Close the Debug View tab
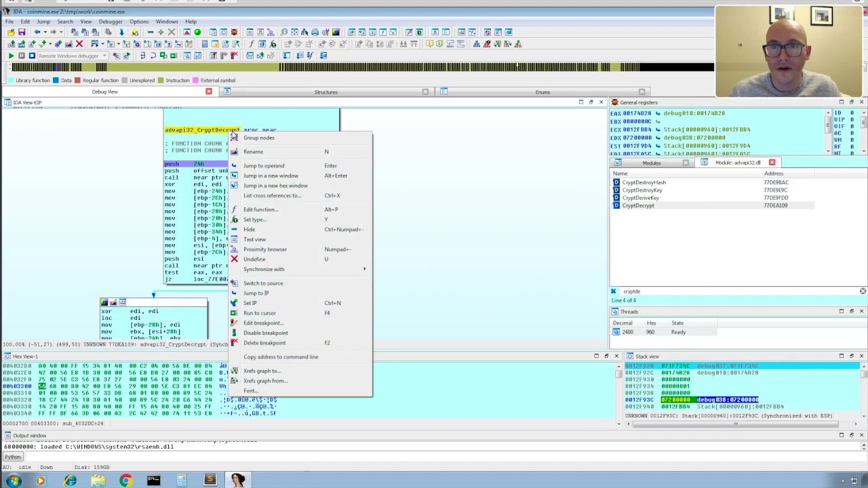Viewport: 868px width, 488px height. (209, 91)
